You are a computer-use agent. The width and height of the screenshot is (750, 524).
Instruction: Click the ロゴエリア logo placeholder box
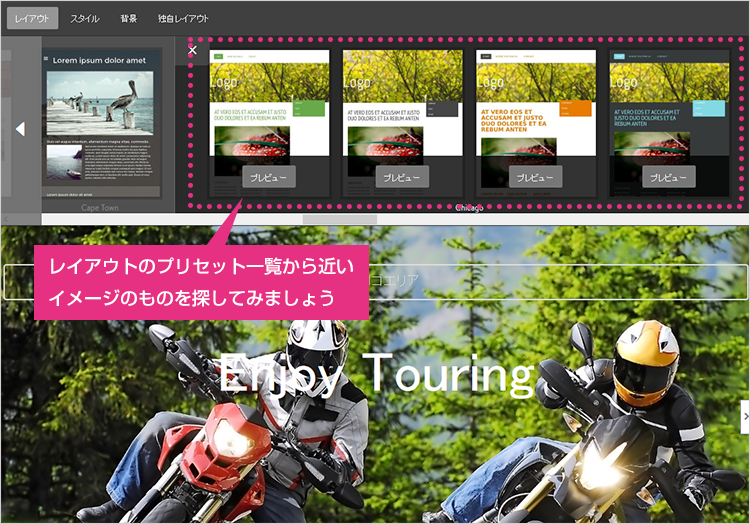(x=375, y=282)
